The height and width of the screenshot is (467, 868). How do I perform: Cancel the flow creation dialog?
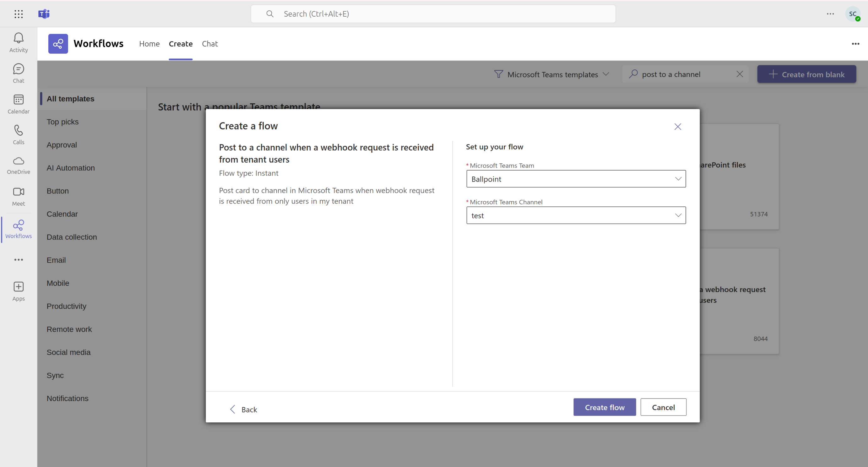tap(663, 407)
